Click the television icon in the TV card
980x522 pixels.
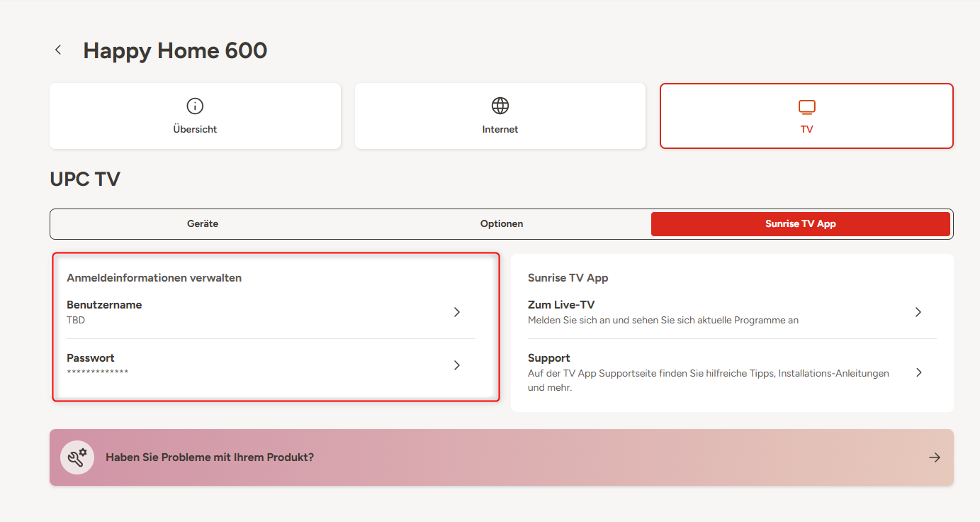click(x=806, y=107)
